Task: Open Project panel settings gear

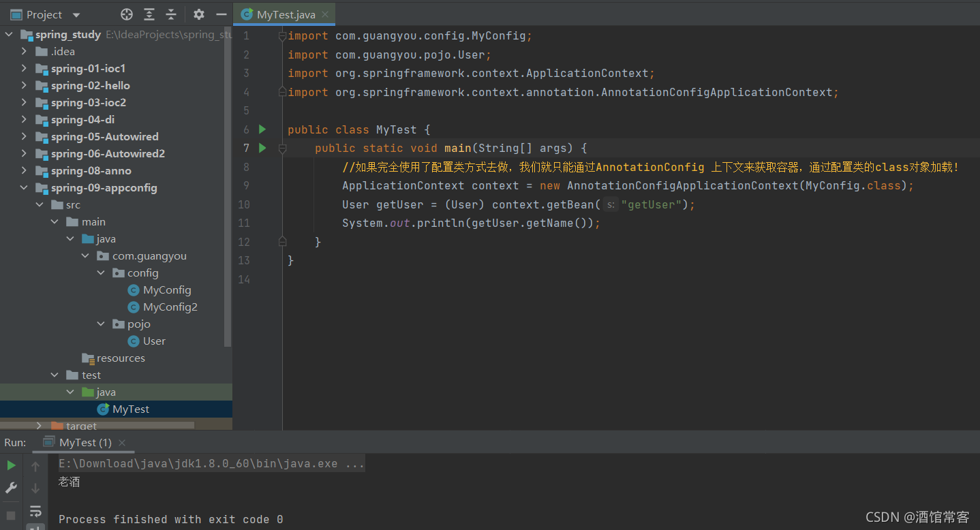Action: (x=198, y=14)
